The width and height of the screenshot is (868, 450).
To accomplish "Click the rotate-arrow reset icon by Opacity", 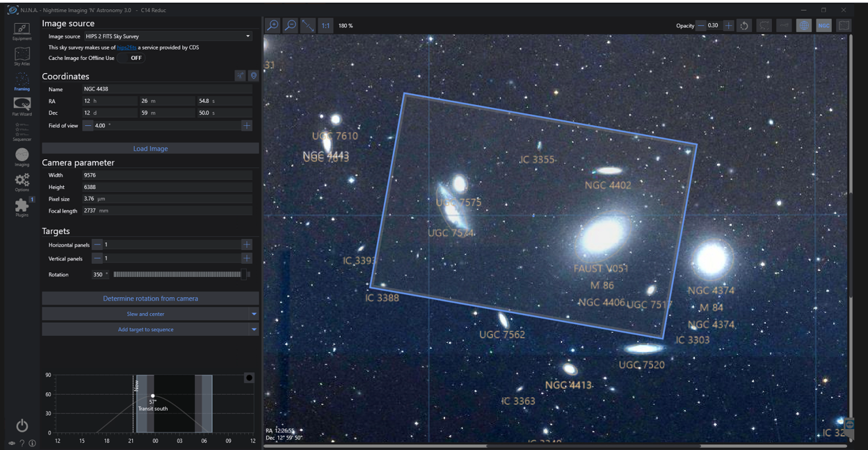I will 744,25.
